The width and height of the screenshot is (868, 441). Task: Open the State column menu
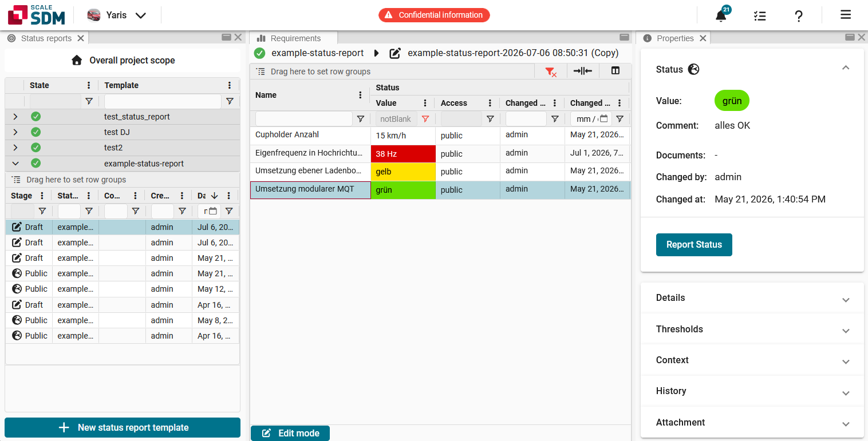(x=89, y=85)
